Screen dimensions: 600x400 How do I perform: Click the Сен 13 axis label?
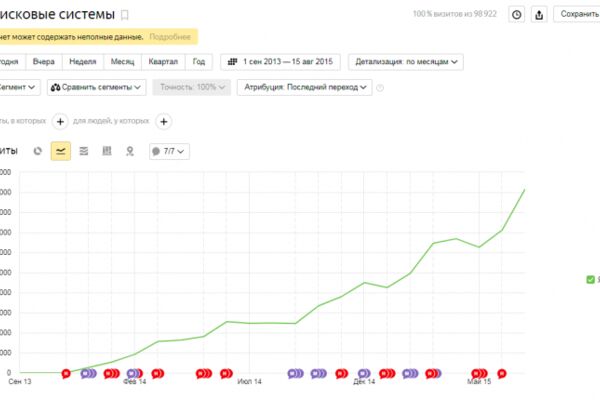coord(20,382)
